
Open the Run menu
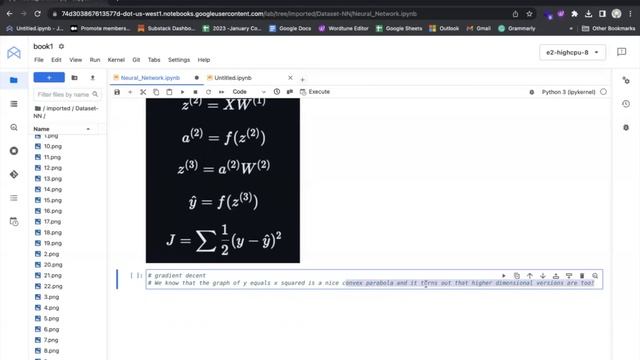pyautogui.click(x=95, y=60)
